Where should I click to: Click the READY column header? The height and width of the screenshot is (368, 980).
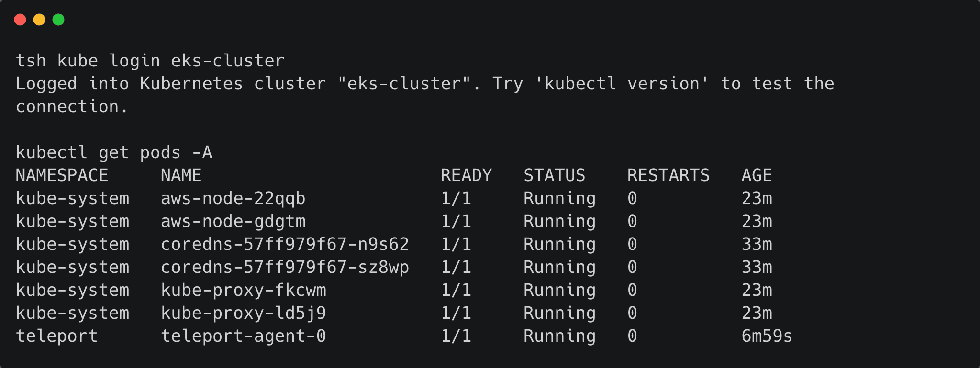coord(466,175)
